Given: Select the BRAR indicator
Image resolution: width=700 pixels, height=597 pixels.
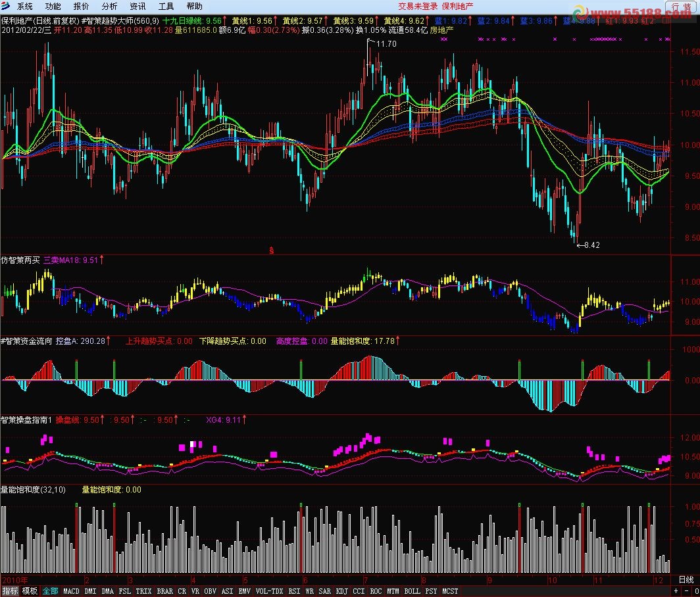Looking at the screenshot, I should (164, 590).
